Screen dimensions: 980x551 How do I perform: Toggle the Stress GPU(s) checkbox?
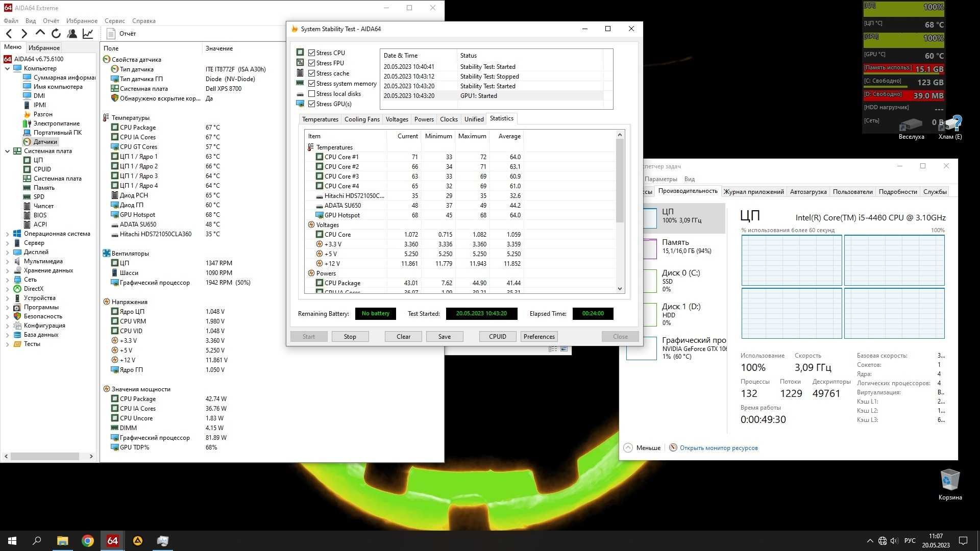(311, 104)
